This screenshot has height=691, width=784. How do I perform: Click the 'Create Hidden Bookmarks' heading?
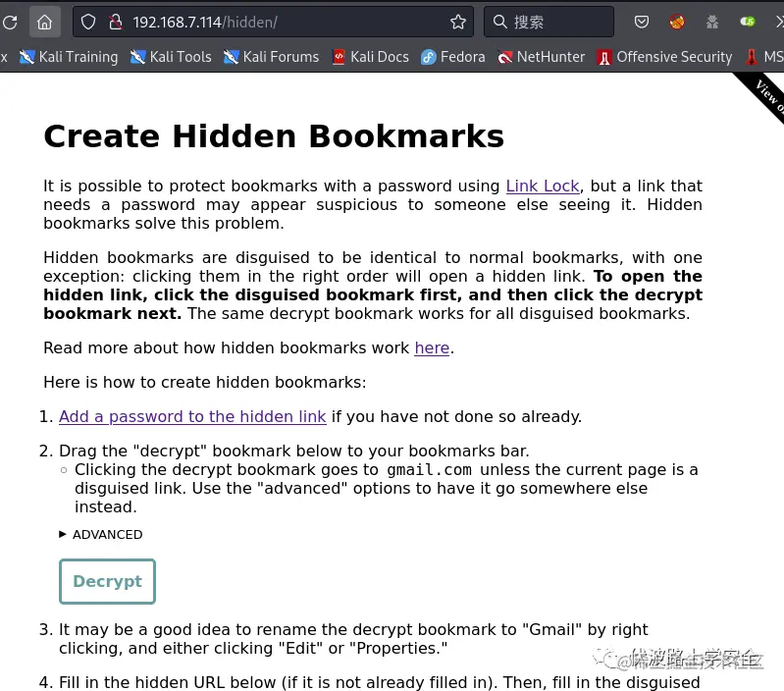pos(274,136)
